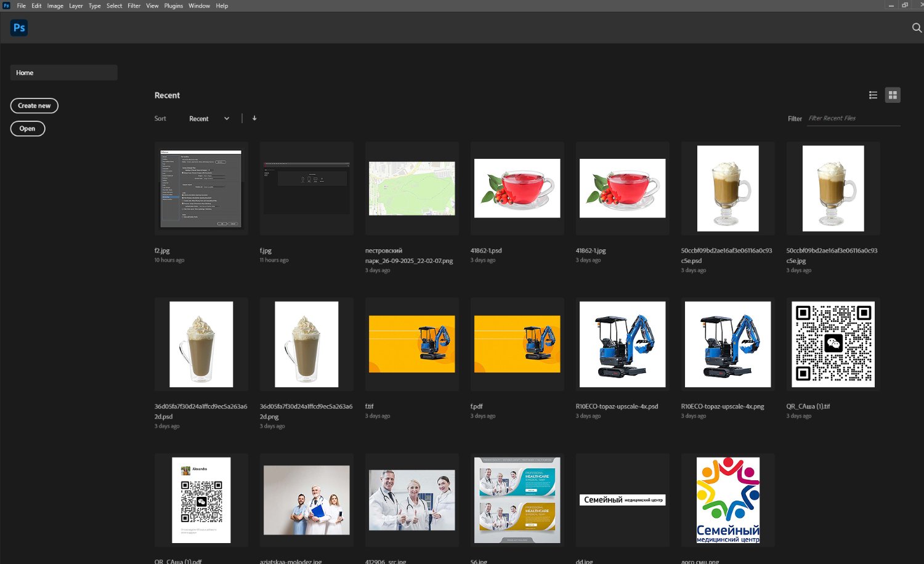Click the f2.jpg file name
Image resolution: width=924 pixels, height=564 pixels.
click(162, 251)
